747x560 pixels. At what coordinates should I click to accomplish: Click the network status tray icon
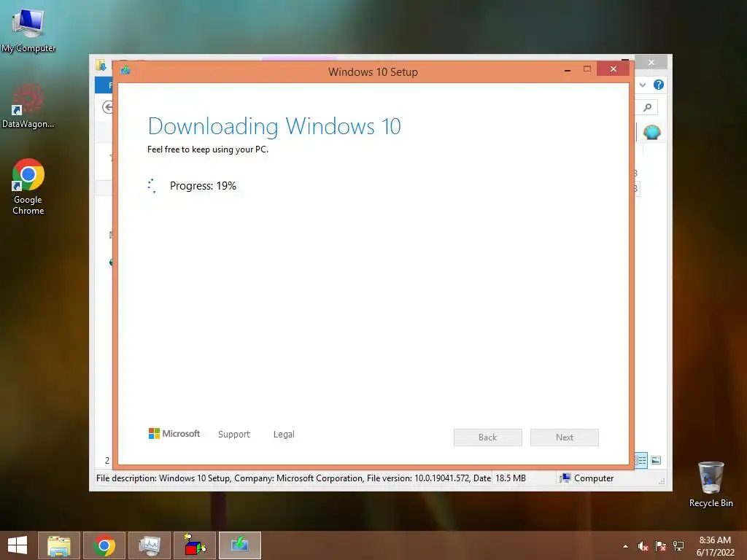678,546
